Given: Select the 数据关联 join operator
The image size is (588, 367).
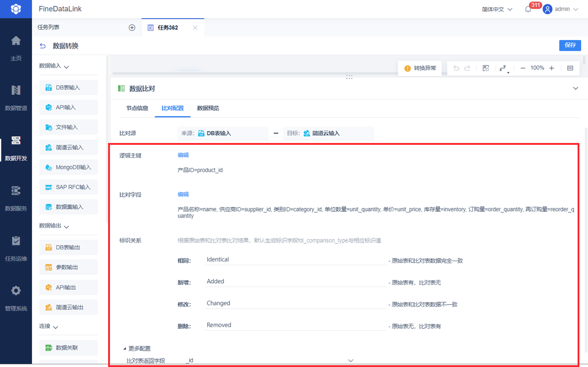Looking at the screenshot, I should click(x=68, y=348).
